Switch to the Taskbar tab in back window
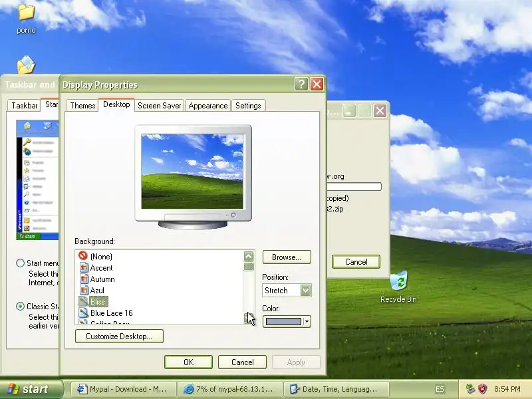Screen dimensions: 532x399 pyautogui.click(x=24, y=106)
